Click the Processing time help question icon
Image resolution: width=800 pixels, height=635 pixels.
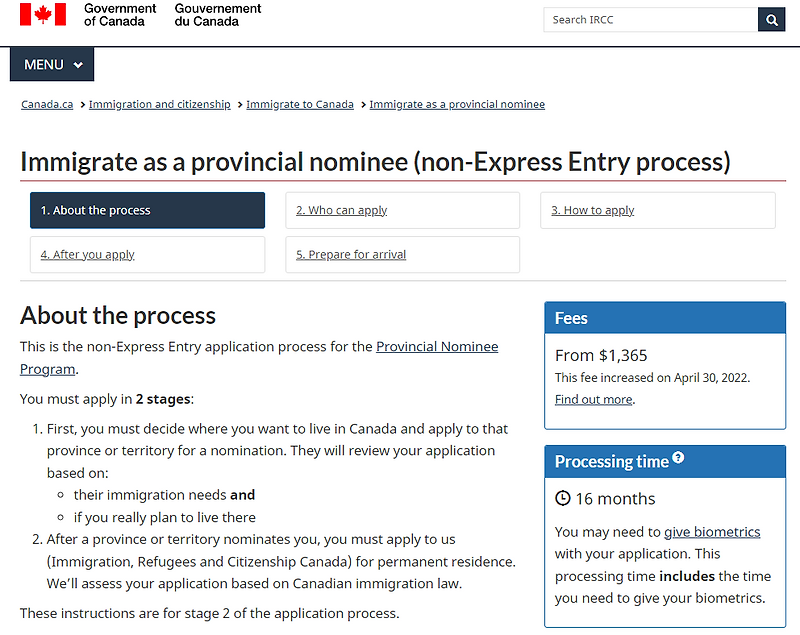[678, 457]
